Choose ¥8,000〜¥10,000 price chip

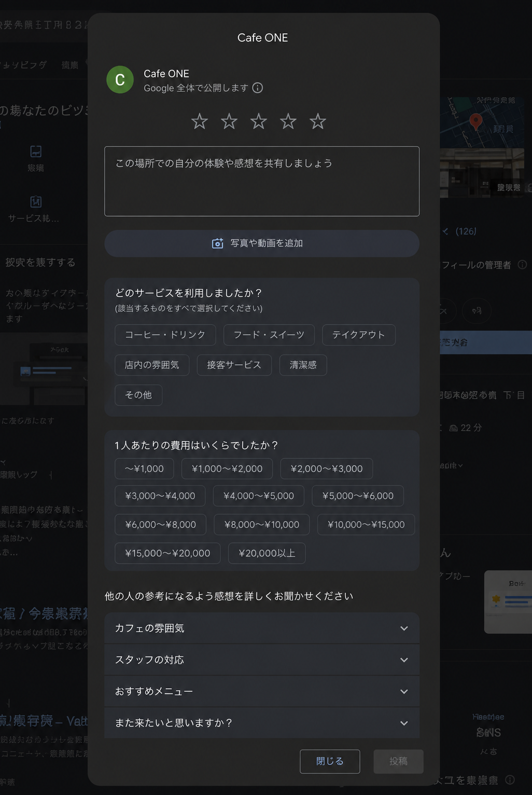coord(262,525)
